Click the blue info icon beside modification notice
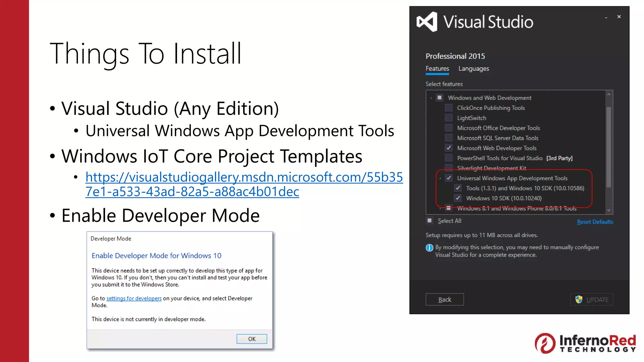The width and height of the screenshot is (644, 362). click(429, 248)
